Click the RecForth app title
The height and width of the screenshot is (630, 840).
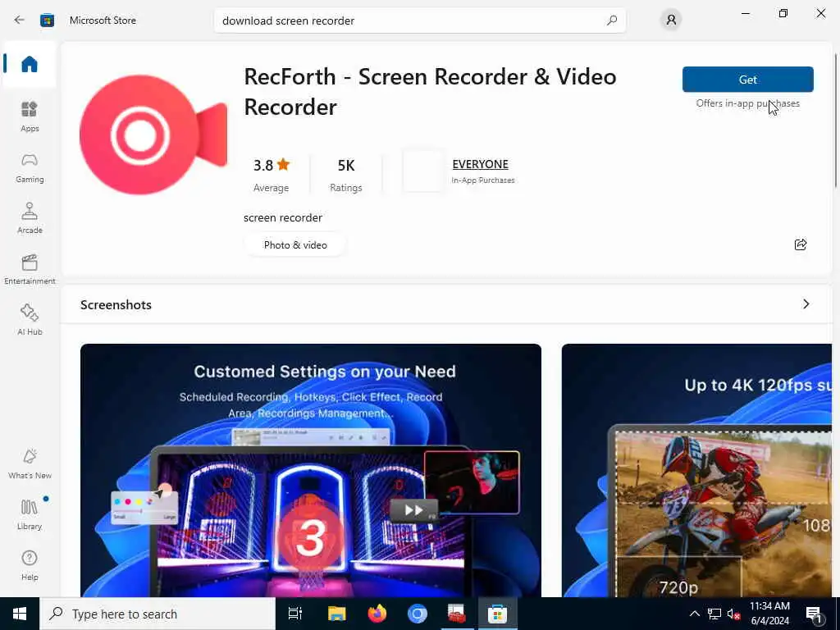tap(430, 92)
